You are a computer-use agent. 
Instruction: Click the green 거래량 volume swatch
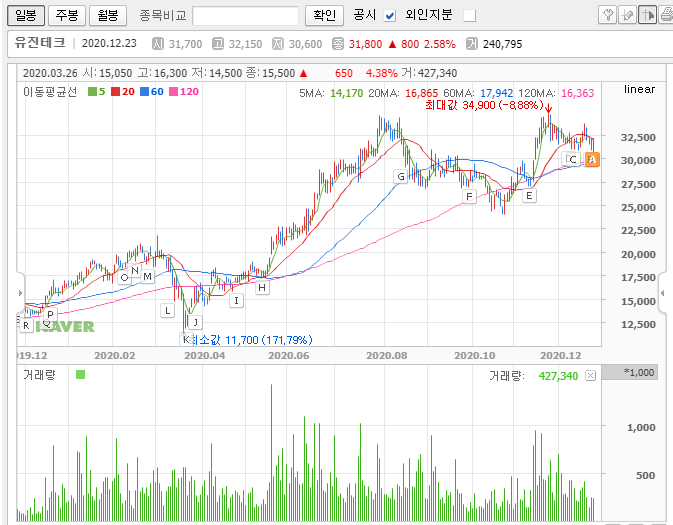pyautogui.click(x=80, y=375)
